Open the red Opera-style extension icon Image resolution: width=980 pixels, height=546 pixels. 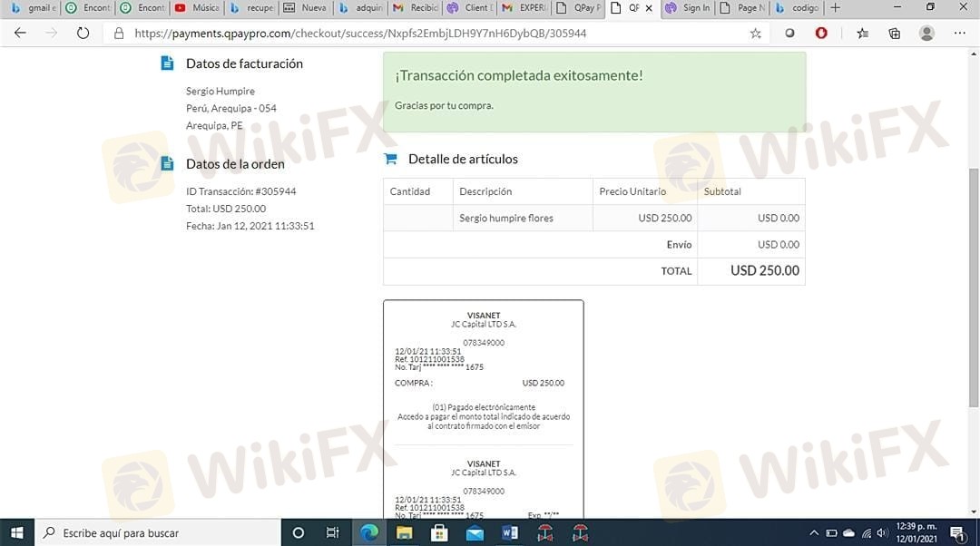tap(821, 33)
